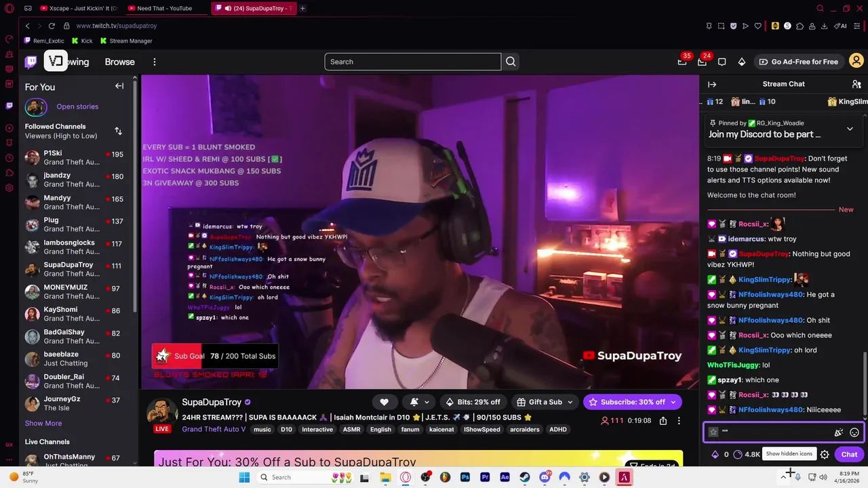Click the Get Bits diamond icon in top nav
868x488 pixels.
pos(742,62)
